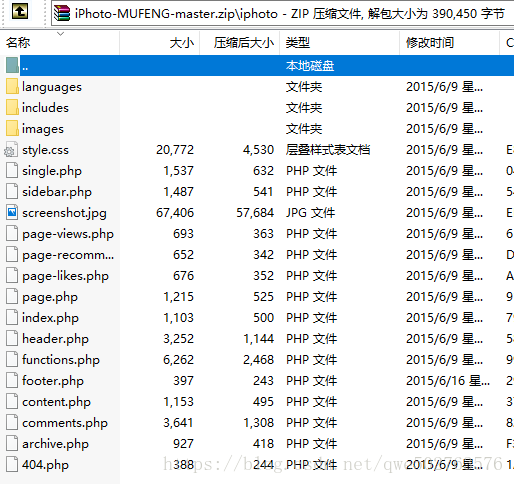Viewport: 514px width, 484px height.
Task: Select the page.php file name
Action: pos(50,297)
